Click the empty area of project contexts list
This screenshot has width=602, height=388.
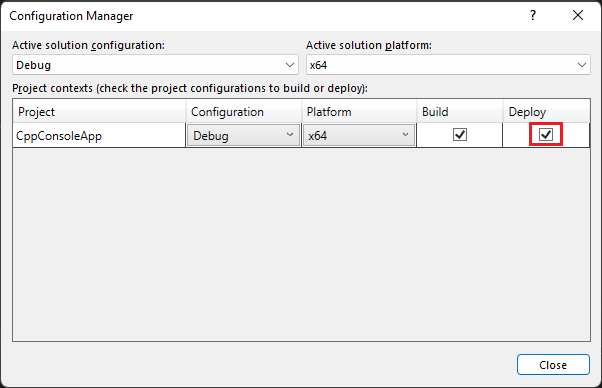tap(301, 244)
